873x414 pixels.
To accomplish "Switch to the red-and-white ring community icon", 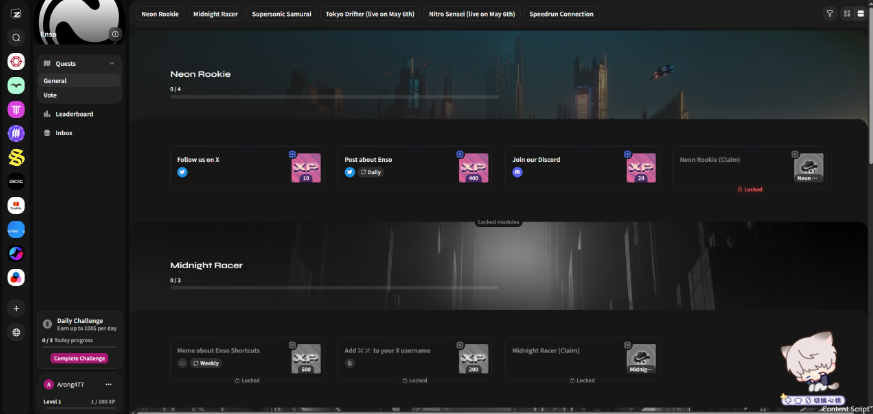I will (x=16, y=61).
